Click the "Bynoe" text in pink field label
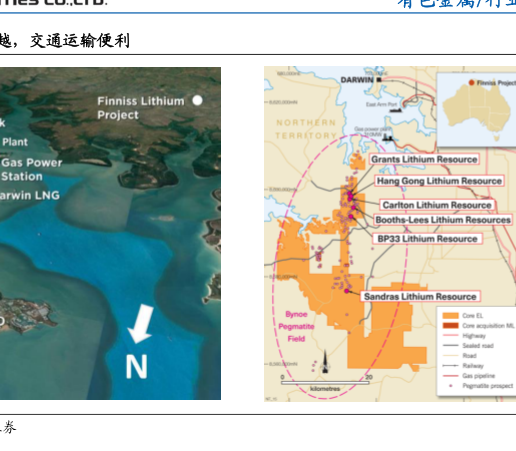Viewport: 516px width, 451px height. pyautogui.click(x=296, y=314)
